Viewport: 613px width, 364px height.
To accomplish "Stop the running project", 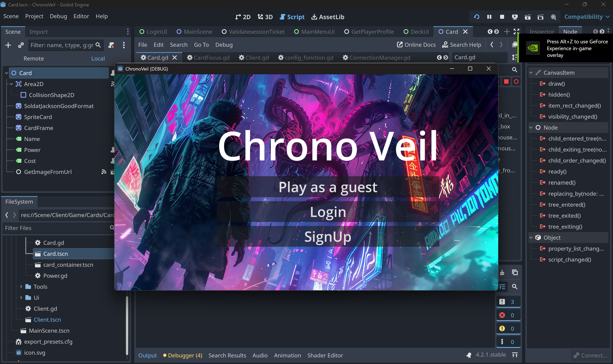I will [502, 17].
